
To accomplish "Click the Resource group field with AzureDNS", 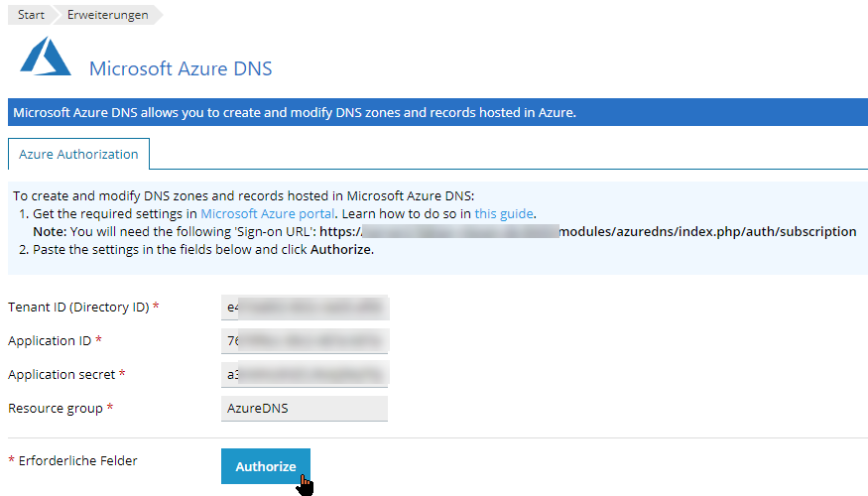I will pyautogui.click(x=305, y=409).
